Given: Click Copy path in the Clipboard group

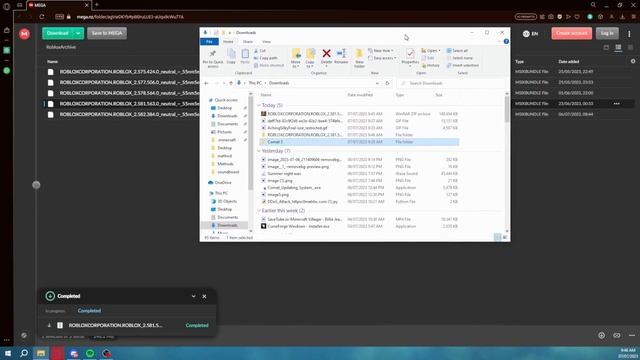Looking at the screenshot, I should [x=265, y=58].
